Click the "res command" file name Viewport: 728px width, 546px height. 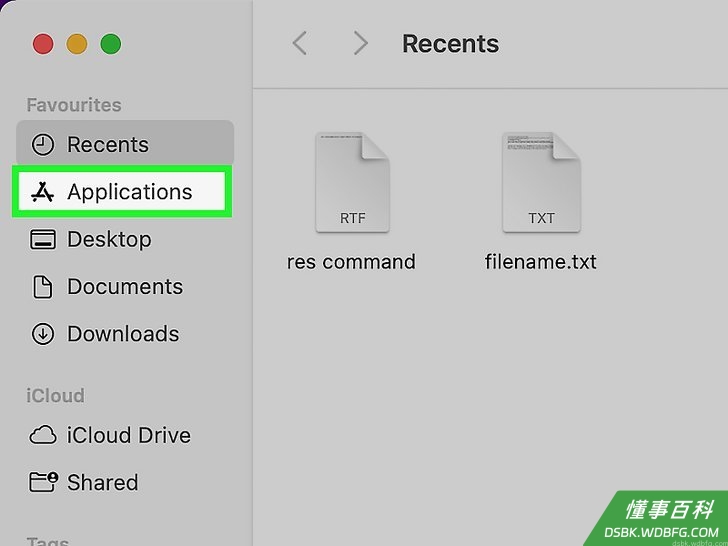(351, 262)
